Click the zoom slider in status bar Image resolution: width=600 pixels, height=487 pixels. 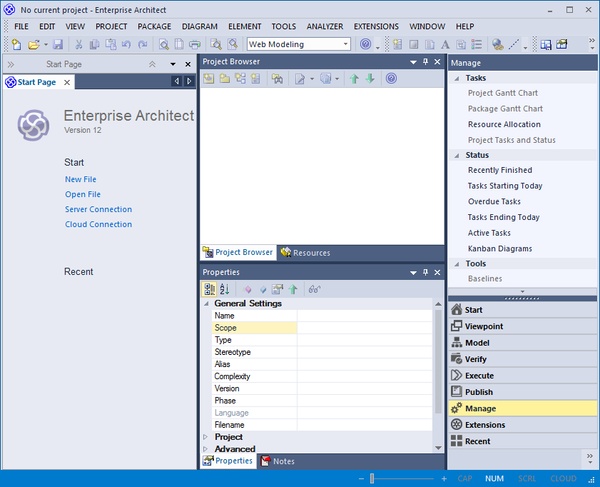click(x=372, y=479)
